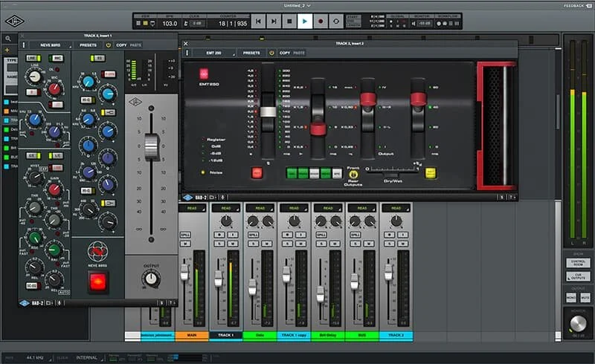This screenshot has height=364, width=595.
Task: Click the Return to Start transport button
Action: [258, 22]
